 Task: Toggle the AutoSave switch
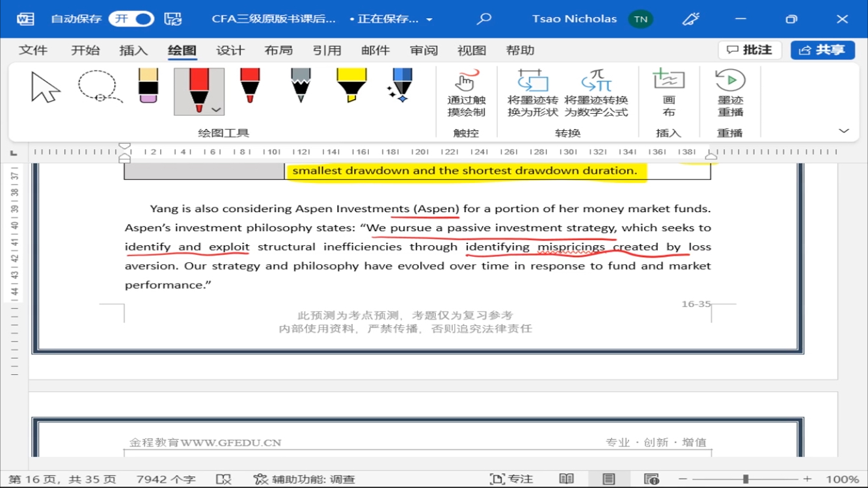[x=131, y=19]
